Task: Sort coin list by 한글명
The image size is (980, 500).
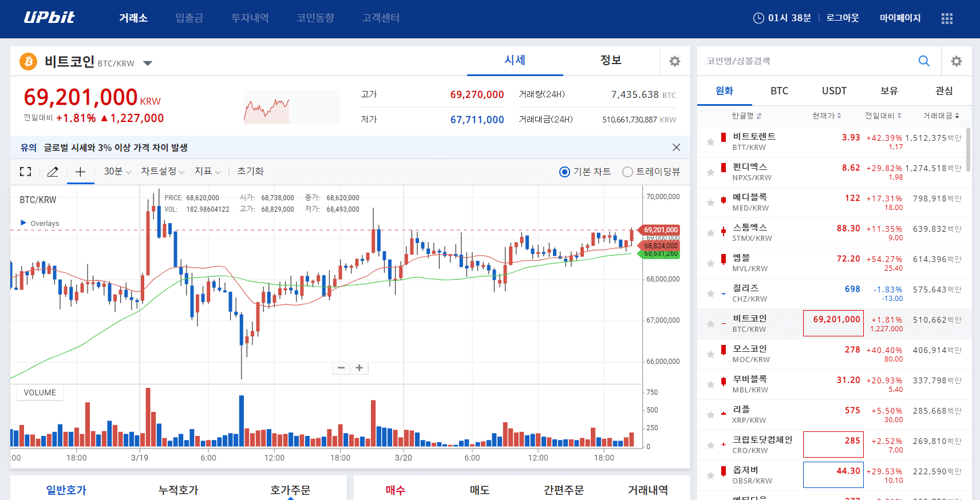Action: (746, 116)
